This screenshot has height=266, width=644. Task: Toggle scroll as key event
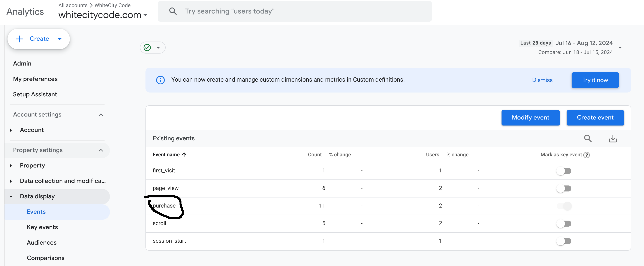[x=564, y=224]
